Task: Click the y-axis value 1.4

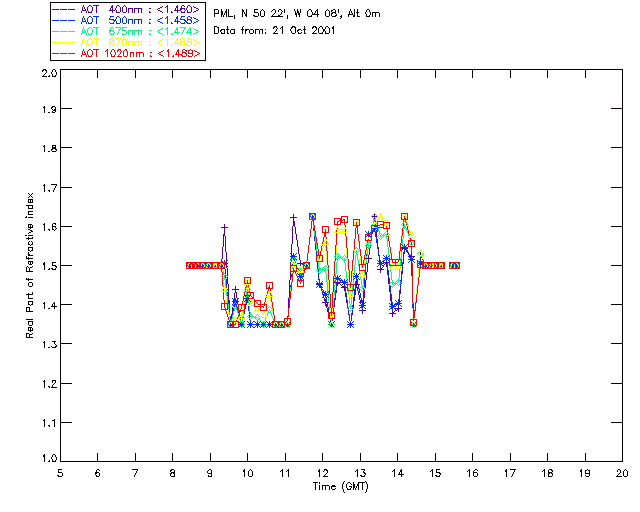Action: pos(49,305)
